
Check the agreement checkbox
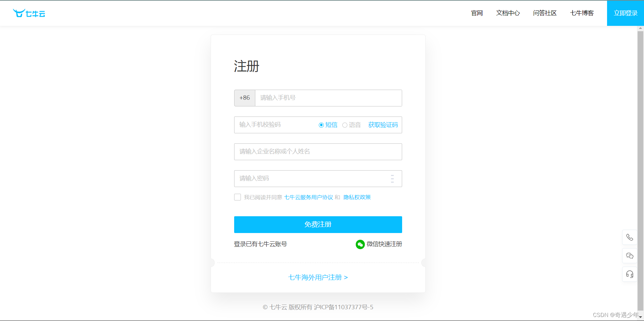click(x=238, y=197)
